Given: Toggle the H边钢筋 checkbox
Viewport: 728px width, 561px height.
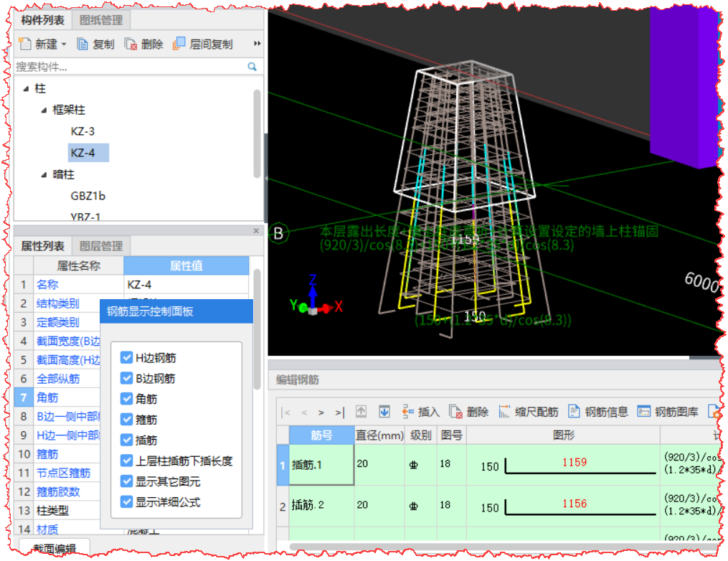Looking at the screenshot, I should (126, 357).
